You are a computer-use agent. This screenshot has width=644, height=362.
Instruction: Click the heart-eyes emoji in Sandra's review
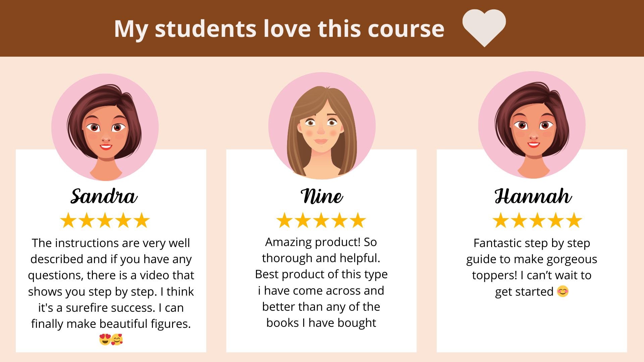[x=105, y=340]
